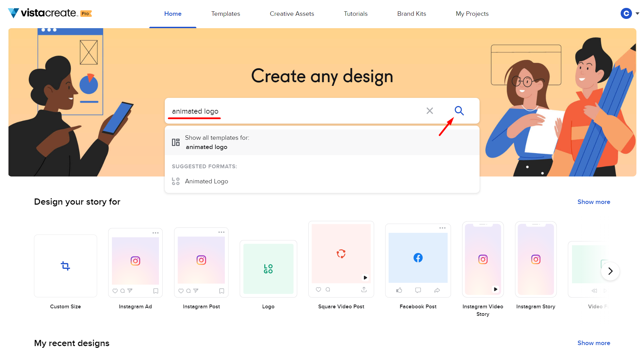Click the blue search magnifier icon
644x354 pixels.
pos(459,111)
